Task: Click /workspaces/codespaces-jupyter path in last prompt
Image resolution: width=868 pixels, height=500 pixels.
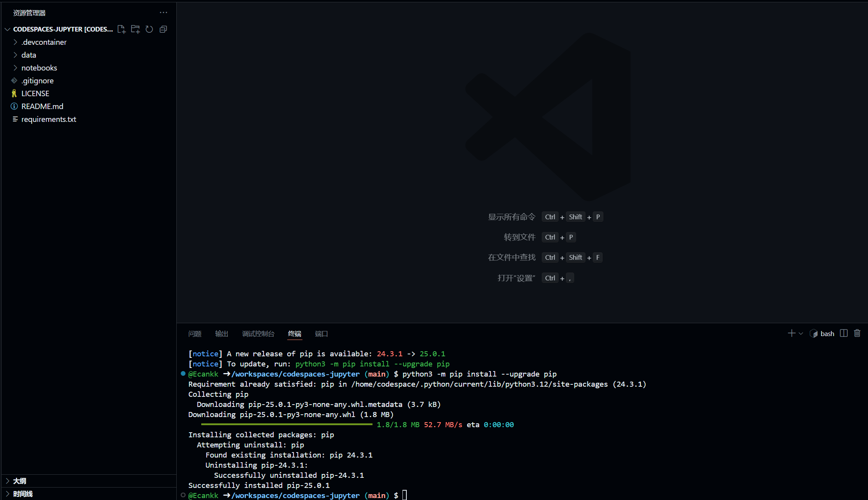Action: [x=295, y=495]
